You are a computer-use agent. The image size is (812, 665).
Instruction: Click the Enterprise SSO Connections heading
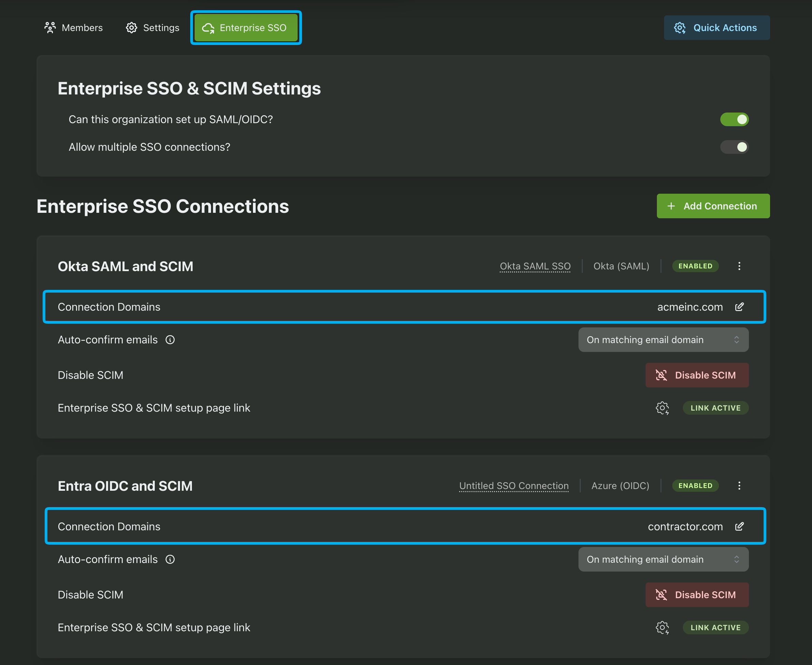(163, 206)
